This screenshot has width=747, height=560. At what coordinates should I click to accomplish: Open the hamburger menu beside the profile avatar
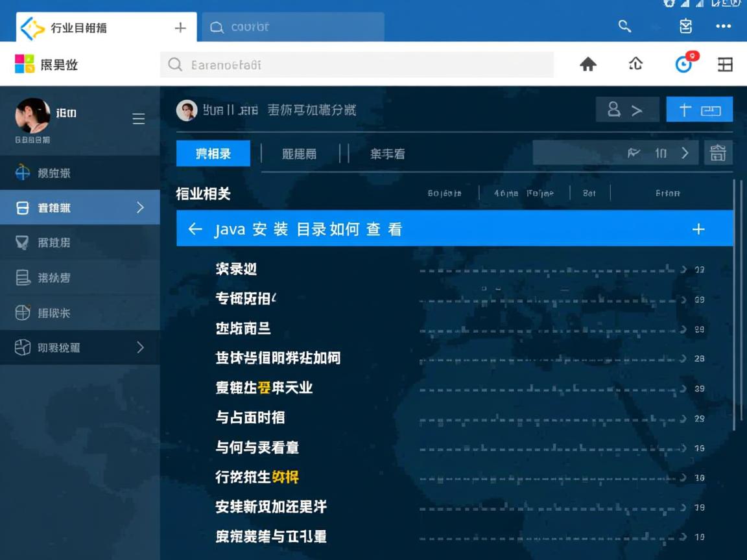(138, 119)
